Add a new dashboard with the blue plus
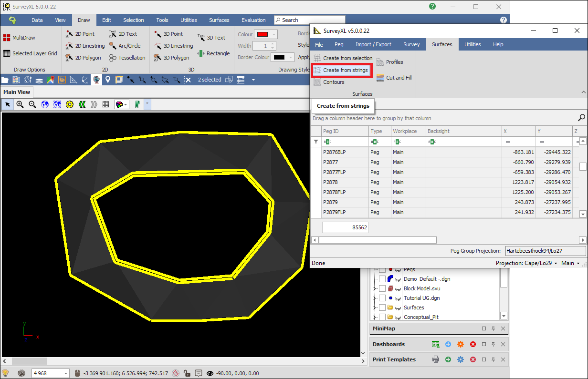 [x=448, y=344]
